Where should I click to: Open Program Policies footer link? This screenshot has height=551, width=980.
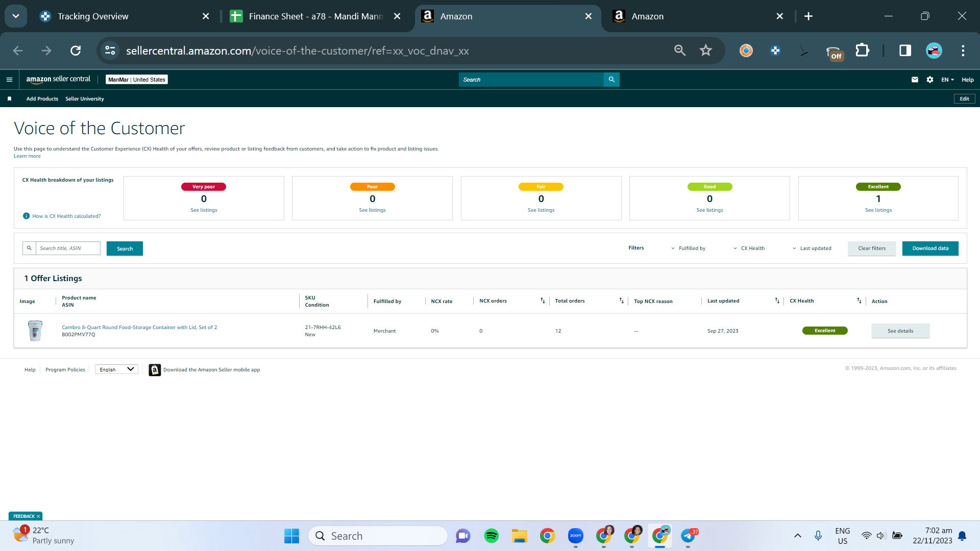(65, 370)
